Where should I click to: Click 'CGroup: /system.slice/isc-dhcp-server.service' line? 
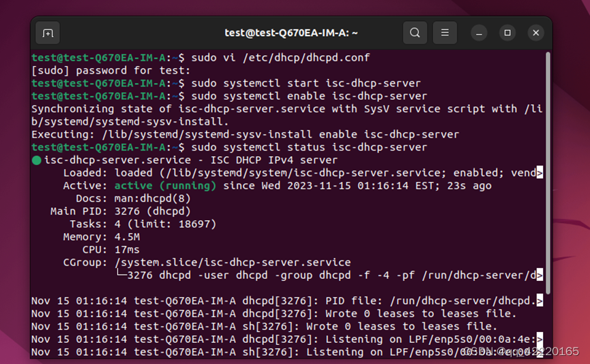[207, 262]
